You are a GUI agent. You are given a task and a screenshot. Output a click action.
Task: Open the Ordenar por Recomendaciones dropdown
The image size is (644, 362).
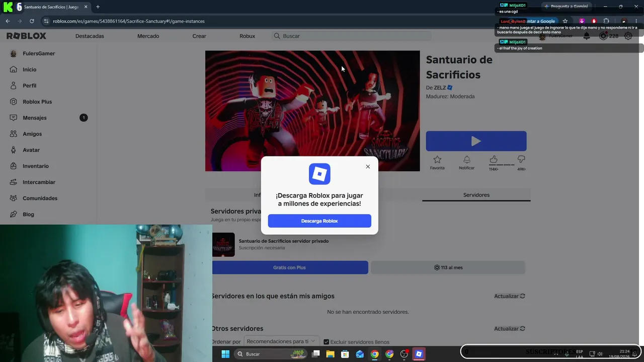[x=281, y=341]
